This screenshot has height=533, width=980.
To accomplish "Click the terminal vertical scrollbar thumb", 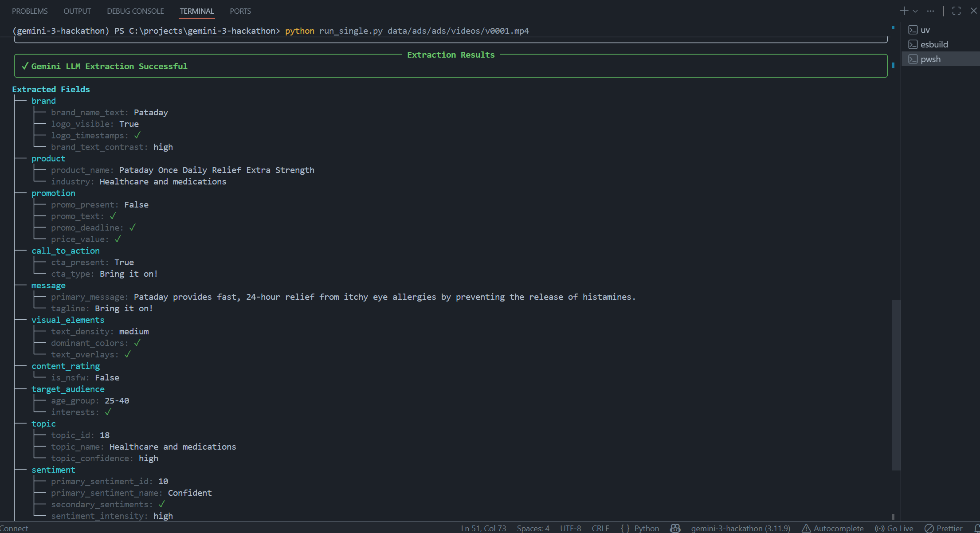I will pos(896,385).
